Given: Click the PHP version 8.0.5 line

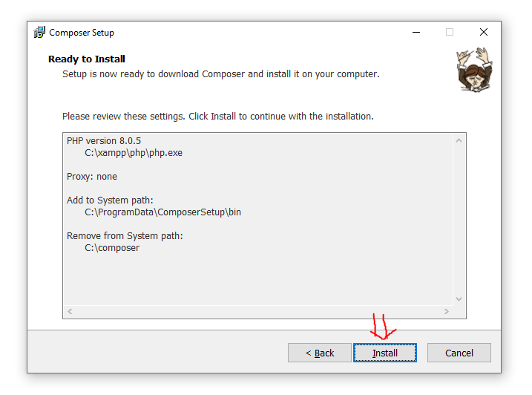Looking at the screenshot, I should coord(104,140).
